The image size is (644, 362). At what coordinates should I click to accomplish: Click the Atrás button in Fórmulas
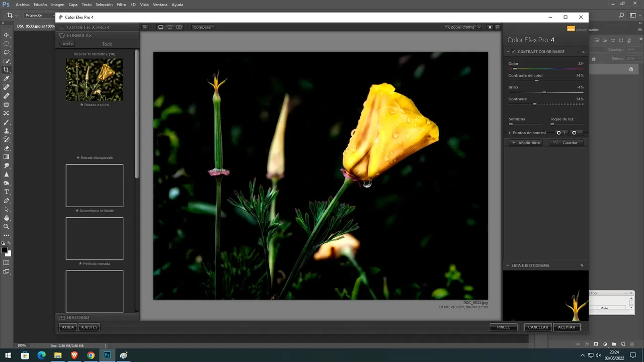coord(67,44)
